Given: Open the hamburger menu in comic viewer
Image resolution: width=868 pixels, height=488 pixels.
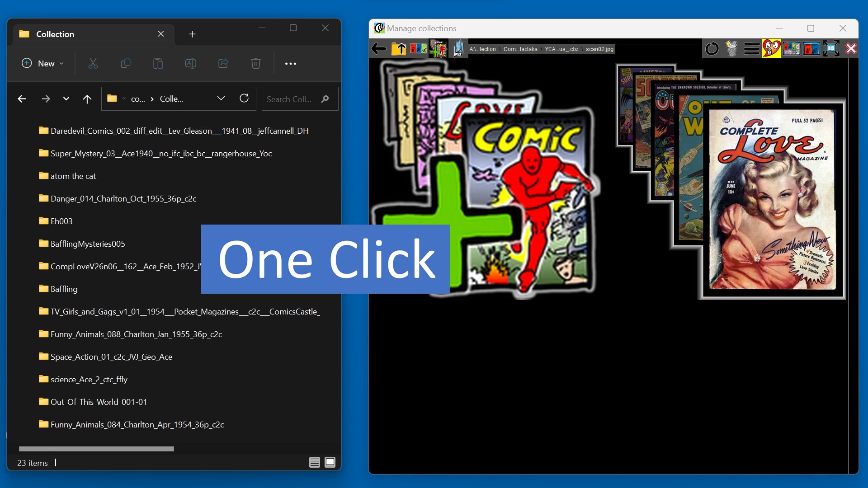Looking at the screenshot, I should tap(751, 48).
